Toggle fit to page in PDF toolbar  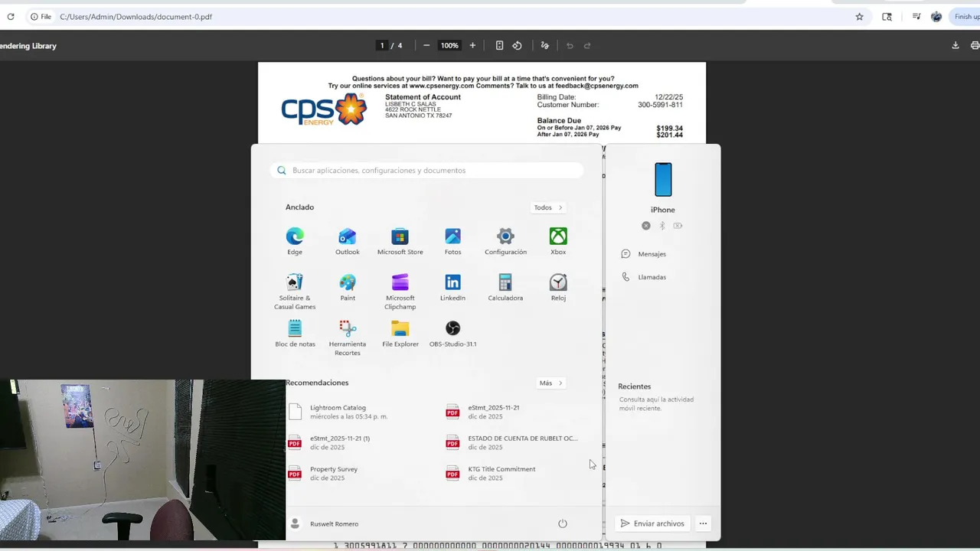coord(499,45)
